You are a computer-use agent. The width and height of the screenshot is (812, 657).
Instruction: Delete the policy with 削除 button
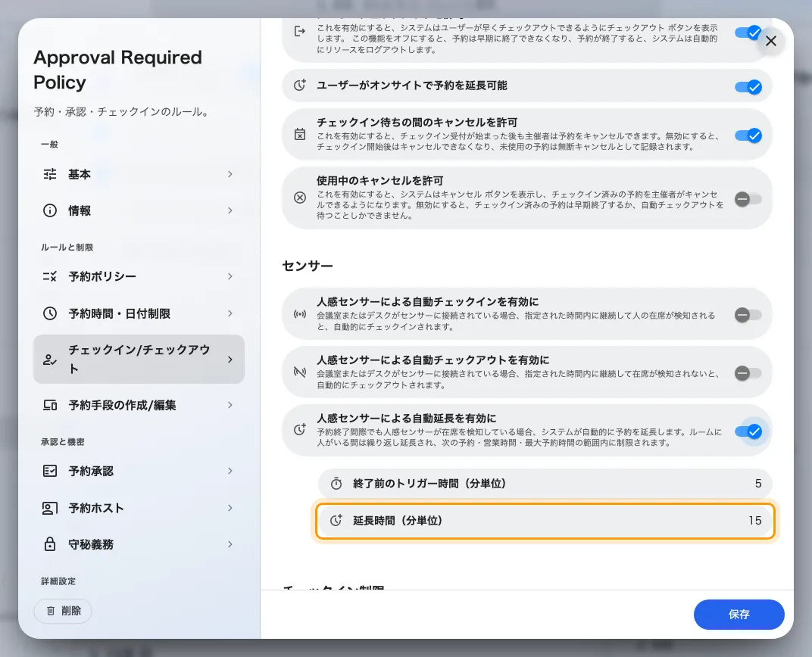point(63,611)
